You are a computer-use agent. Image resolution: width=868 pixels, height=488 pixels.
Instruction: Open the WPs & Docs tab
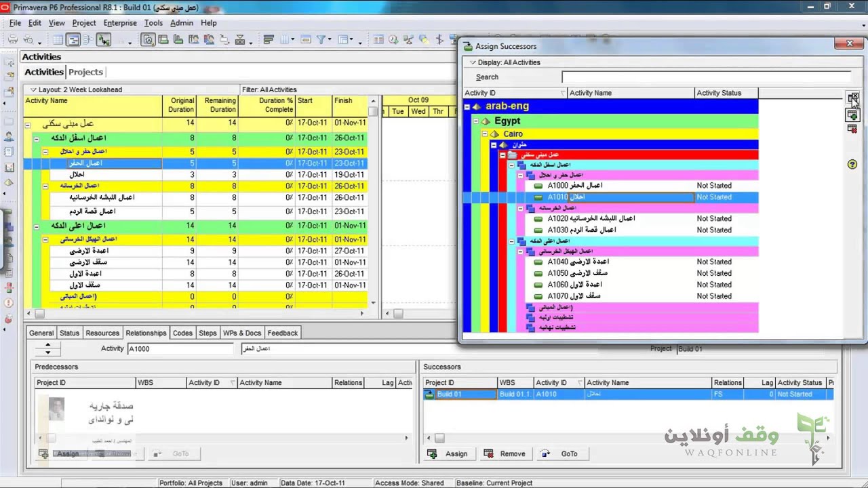[x=242, y=333]
